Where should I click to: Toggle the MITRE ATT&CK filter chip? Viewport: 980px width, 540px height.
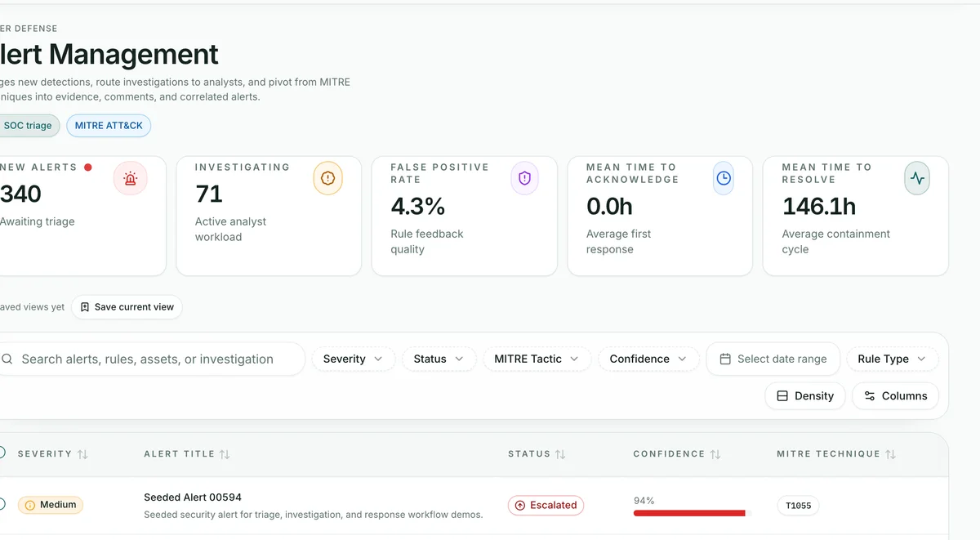[109, 126]
